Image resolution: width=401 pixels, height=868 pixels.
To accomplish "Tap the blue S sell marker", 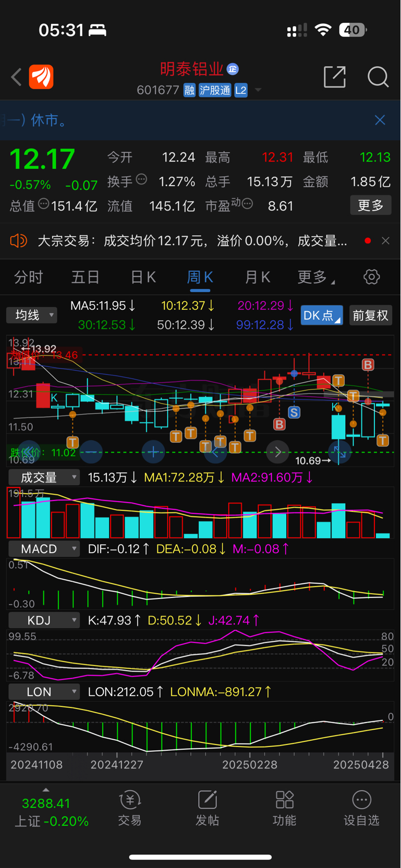I will [x=294, y=413].
